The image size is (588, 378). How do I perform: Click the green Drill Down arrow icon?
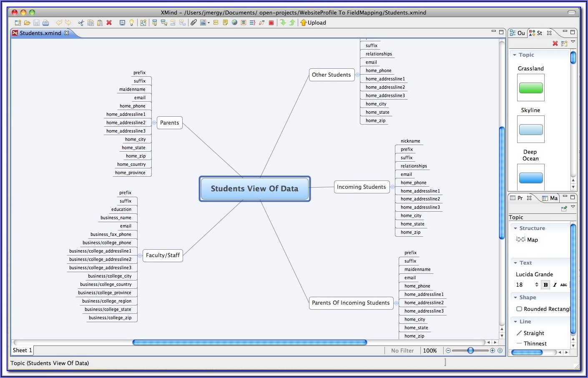[x=283, y=23]
